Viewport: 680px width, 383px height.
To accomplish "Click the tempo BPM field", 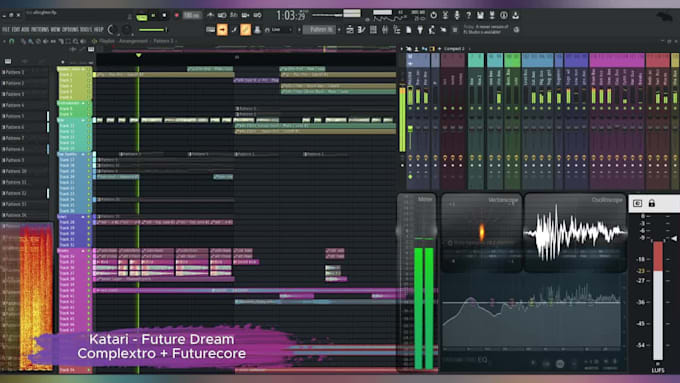I will [192, 16].
